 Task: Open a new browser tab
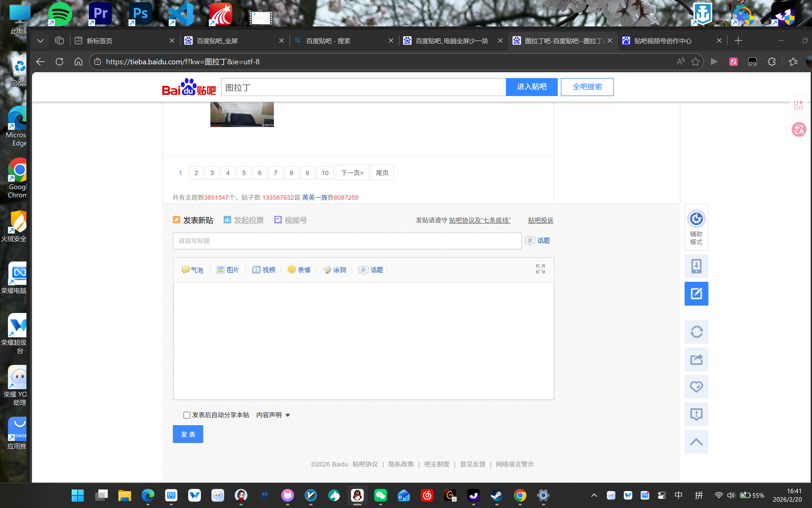pyautogui.click(x=738, y=41)
